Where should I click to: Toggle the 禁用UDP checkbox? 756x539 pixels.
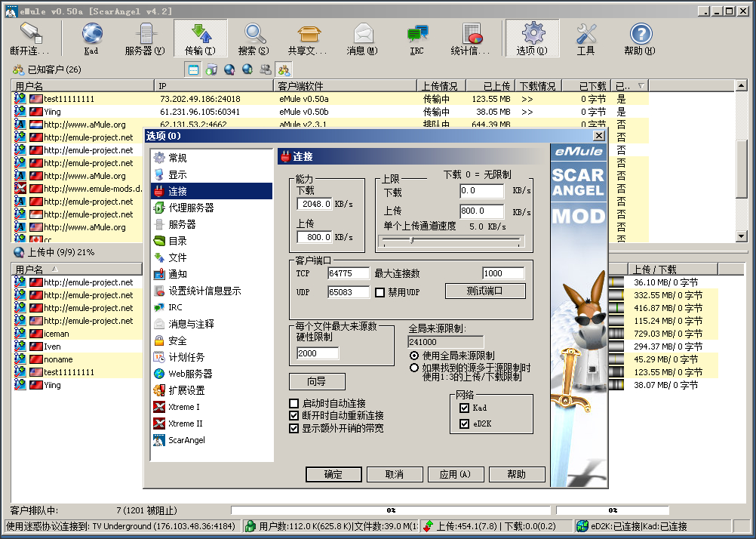(x=380, y=292)
